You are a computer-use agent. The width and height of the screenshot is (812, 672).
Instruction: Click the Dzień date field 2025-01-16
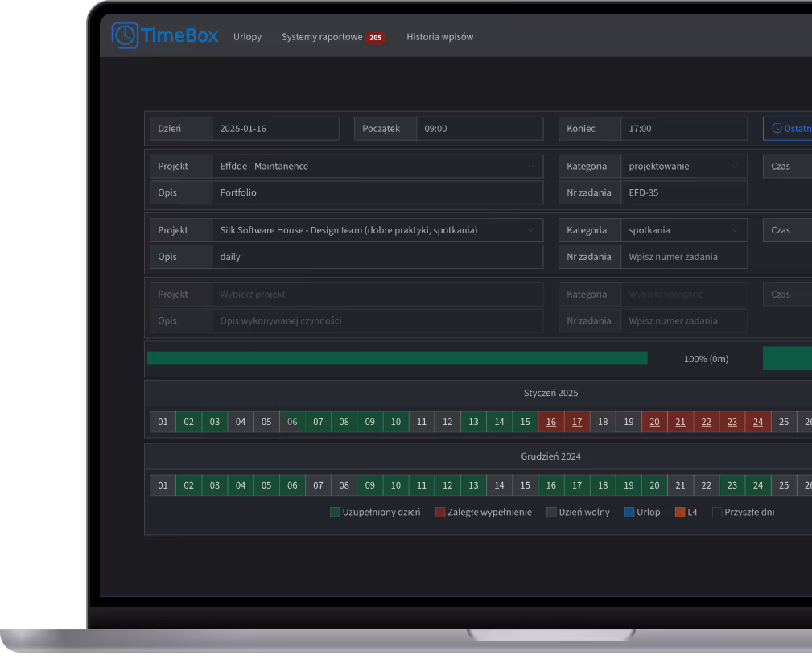275,129
